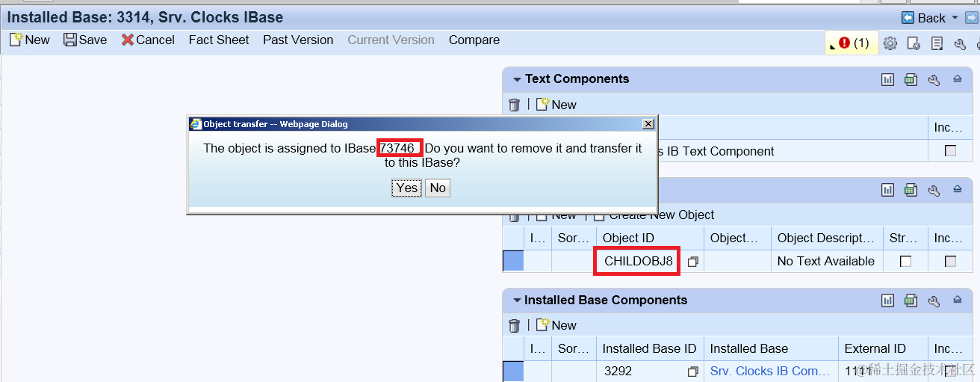
Task: Open the Back history dropdown arrow
Action: coord(954,18)
